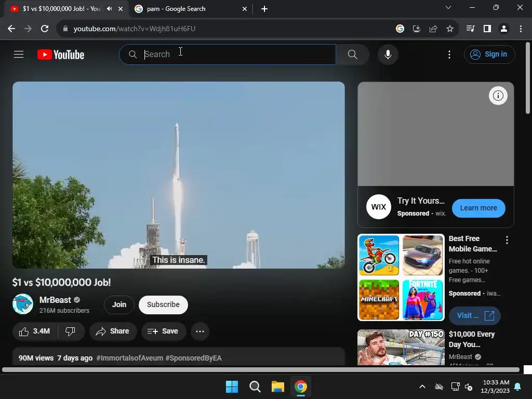View site info lock icon

click(65, 29)
